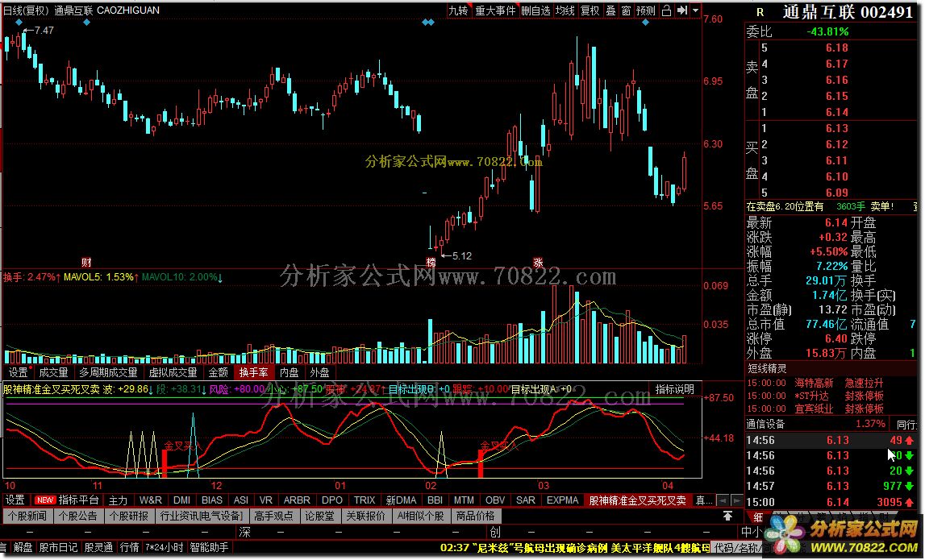This screenshot has width=925, height=560.
Task: Select the 换手率 turnover tab
Action: (x=253, y=372)
